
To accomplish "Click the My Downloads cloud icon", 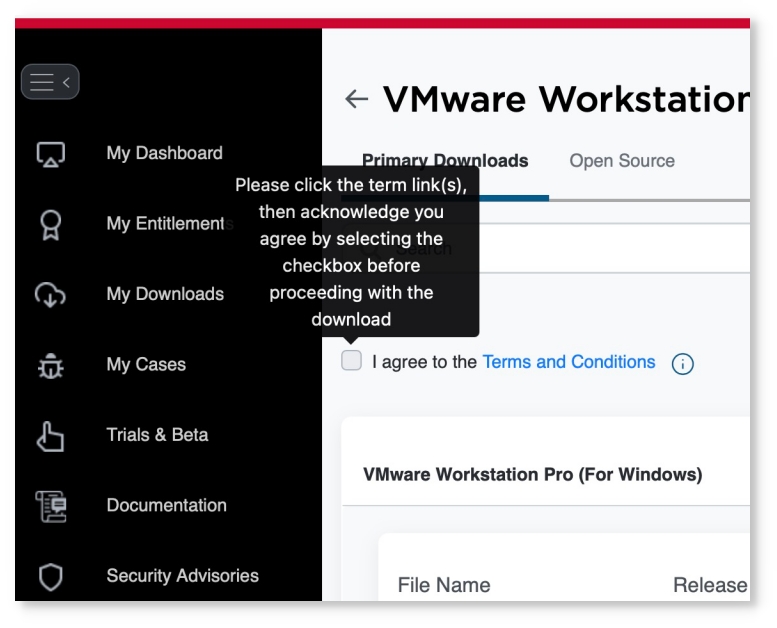I will click(50, 294).
